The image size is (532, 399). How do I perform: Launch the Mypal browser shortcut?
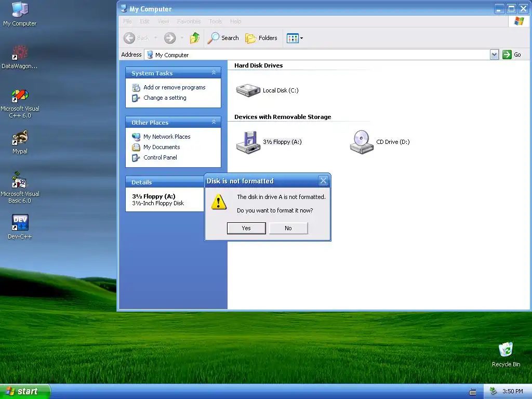[20, 142]
